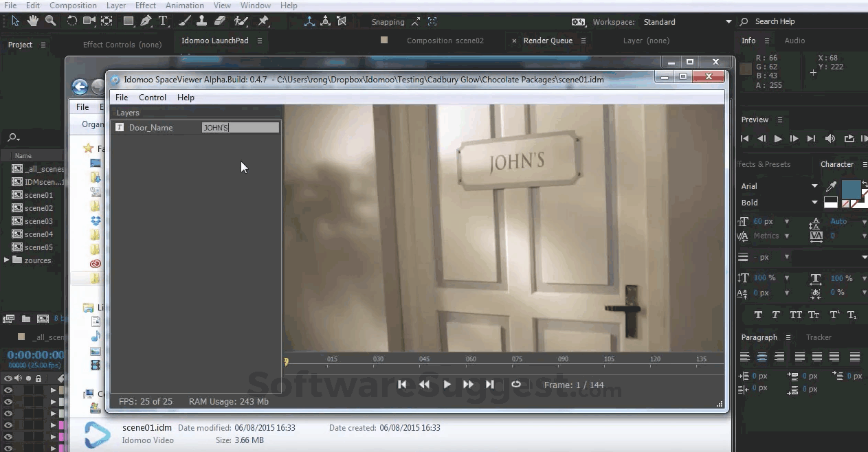The image size is (868, 452).
Task: Select the Clone Stamp tool
Action: 202,21
